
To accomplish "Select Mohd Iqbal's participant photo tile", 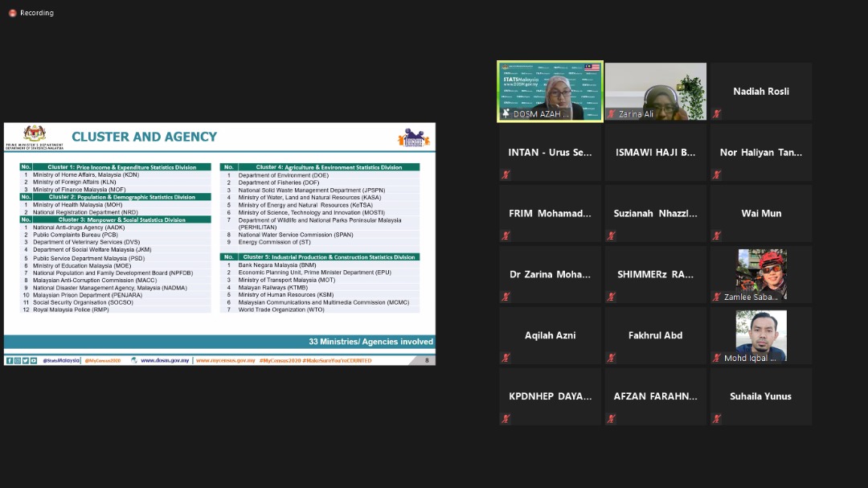I will click(760, 334).
